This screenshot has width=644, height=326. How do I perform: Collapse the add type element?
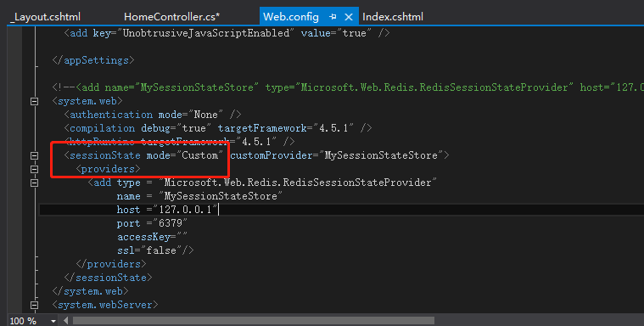coord(35,183)
